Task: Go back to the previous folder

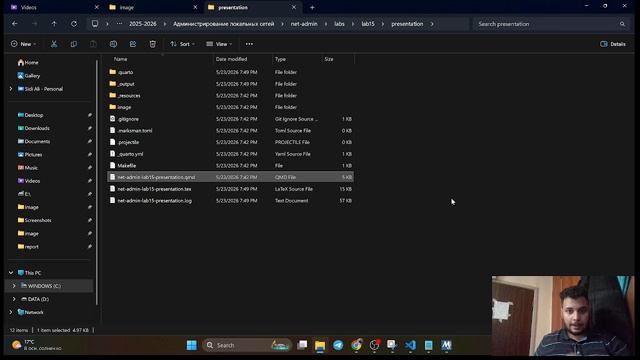Action: (x=15, y=24)
